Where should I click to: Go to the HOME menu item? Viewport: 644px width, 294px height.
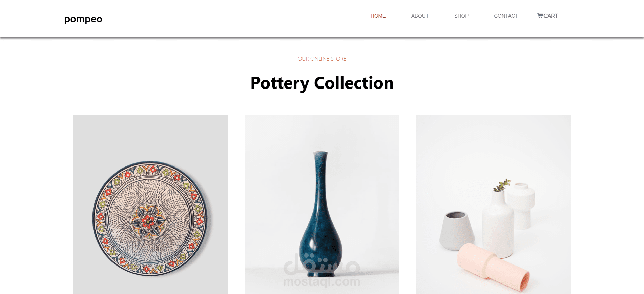[378, 16]
